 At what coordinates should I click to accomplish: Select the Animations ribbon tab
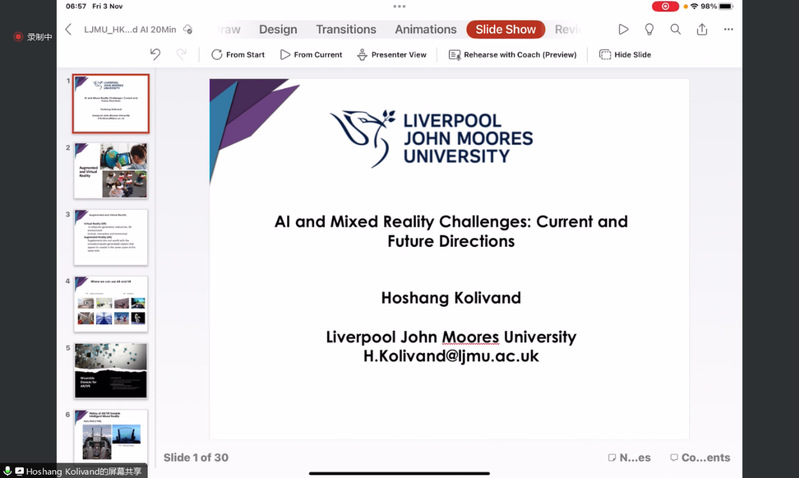(x=425, y=30)
